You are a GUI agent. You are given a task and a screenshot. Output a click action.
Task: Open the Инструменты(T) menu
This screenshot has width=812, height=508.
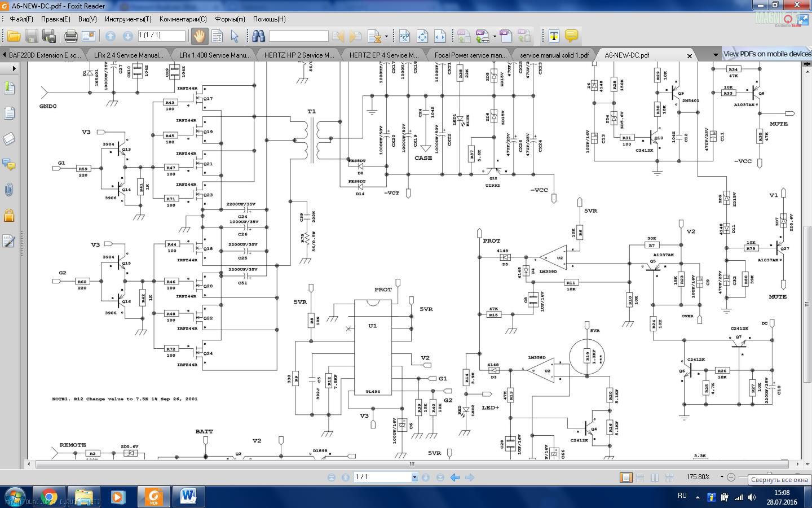pyautogui.click(x=127, y=19)
